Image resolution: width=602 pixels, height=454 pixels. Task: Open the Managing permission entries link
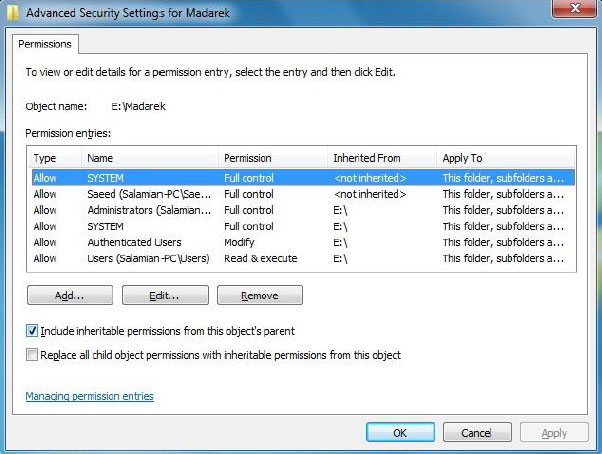89,397
